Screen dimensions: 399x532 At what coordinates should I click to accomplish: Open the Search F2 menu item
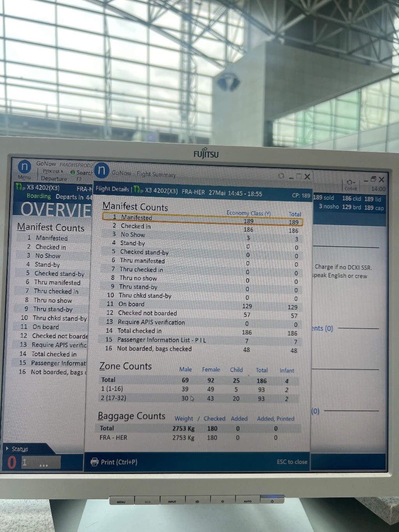84,173
